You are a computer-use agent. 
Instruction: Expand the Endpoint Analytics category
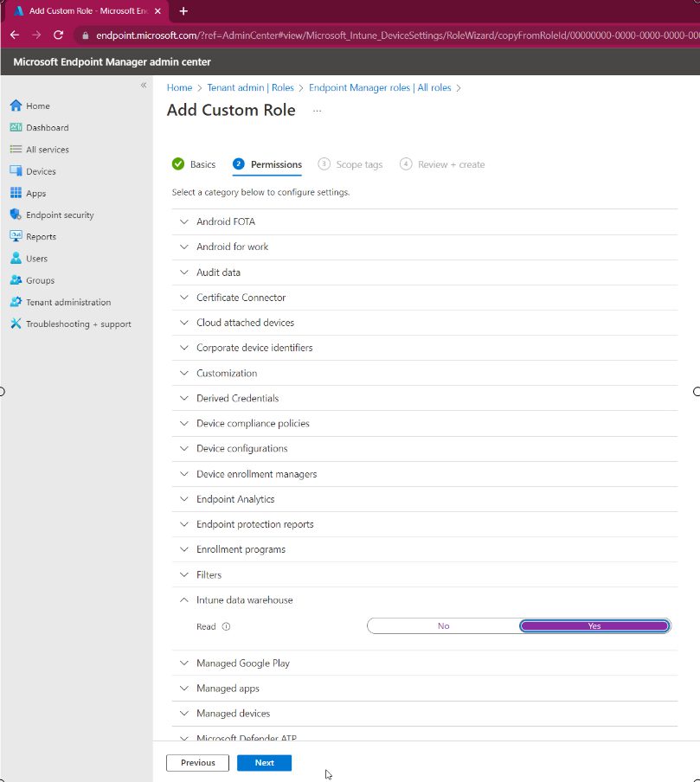425,499
